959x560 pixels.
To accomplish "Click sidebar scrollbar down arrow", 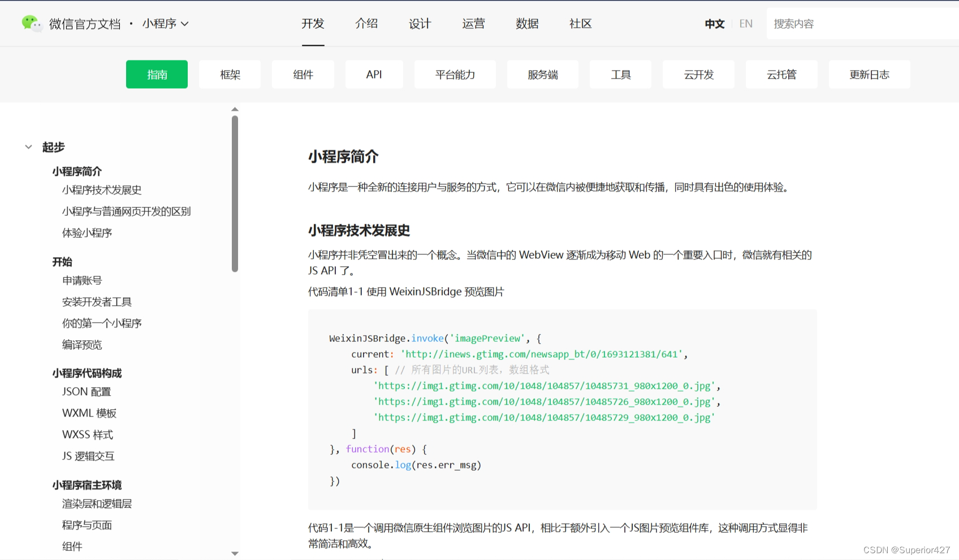I will [x=235, y=554].
